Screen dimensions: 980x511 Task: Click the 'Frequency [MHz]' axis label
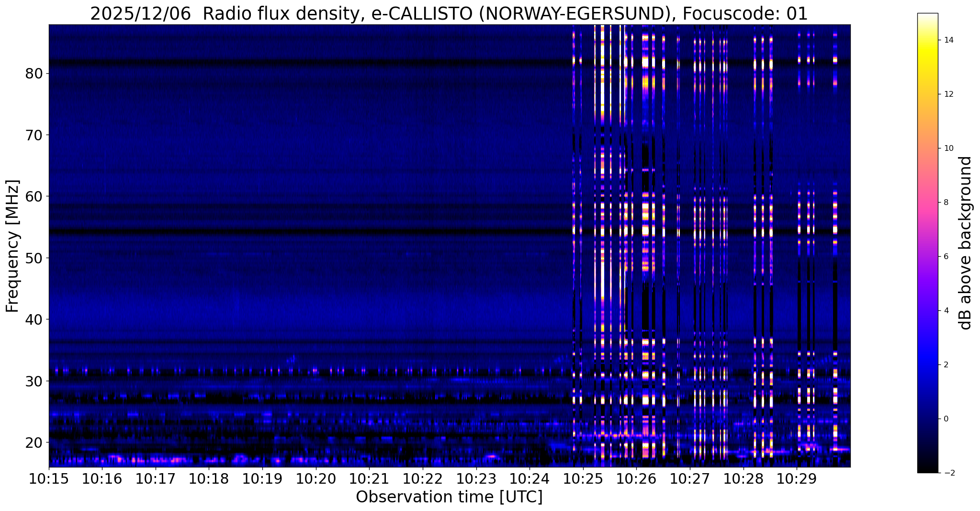pos(13,246)
